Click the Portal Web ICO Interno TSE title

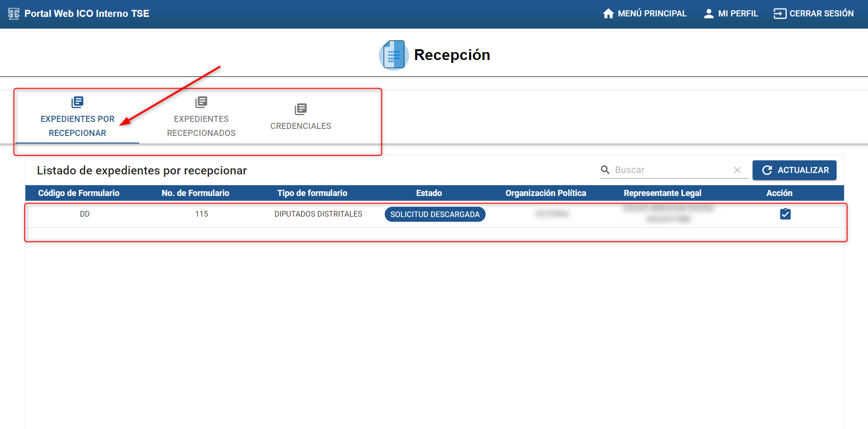(87, 14)
